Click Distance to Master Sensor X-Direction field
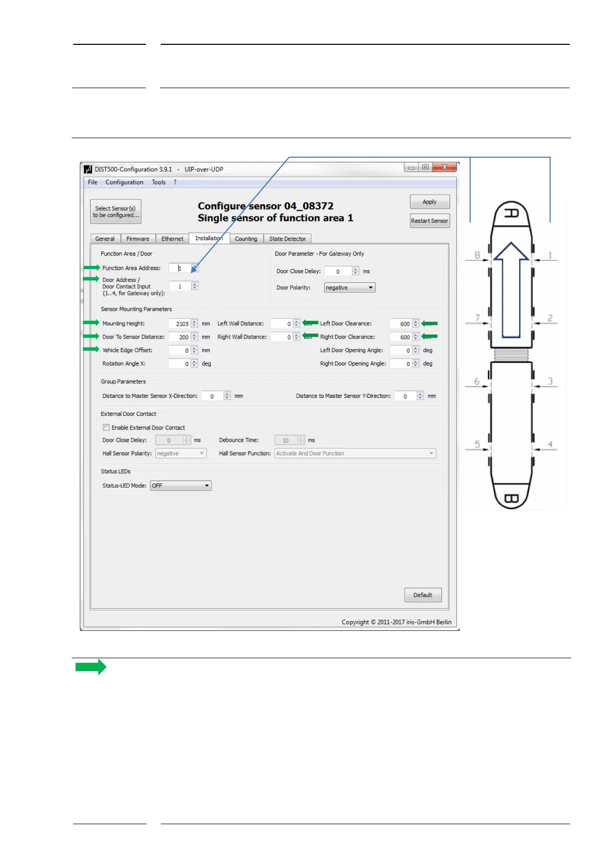The width and height of the screenshot is (614, 868). point(212,396)
